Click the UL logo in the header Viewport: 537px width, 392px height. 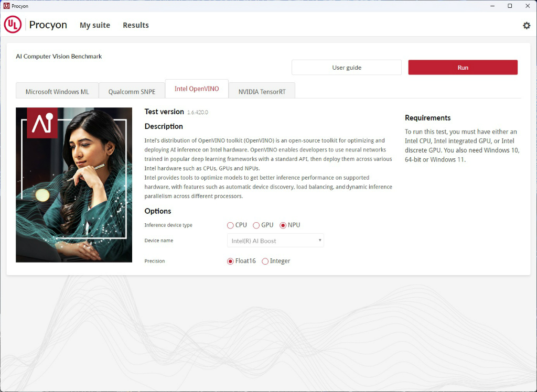13,25
